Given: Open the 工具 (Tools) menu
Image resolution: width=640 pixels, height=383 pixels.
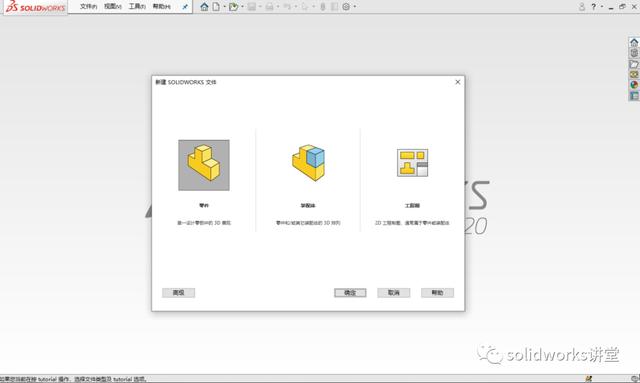Looking at the screenshot, I should point(137,7).
